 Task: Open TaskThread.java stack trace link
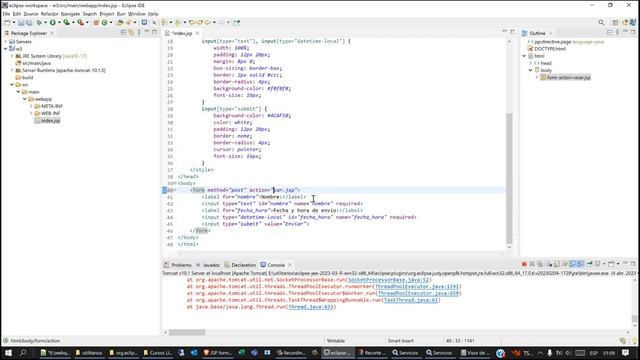pos(411,300)
